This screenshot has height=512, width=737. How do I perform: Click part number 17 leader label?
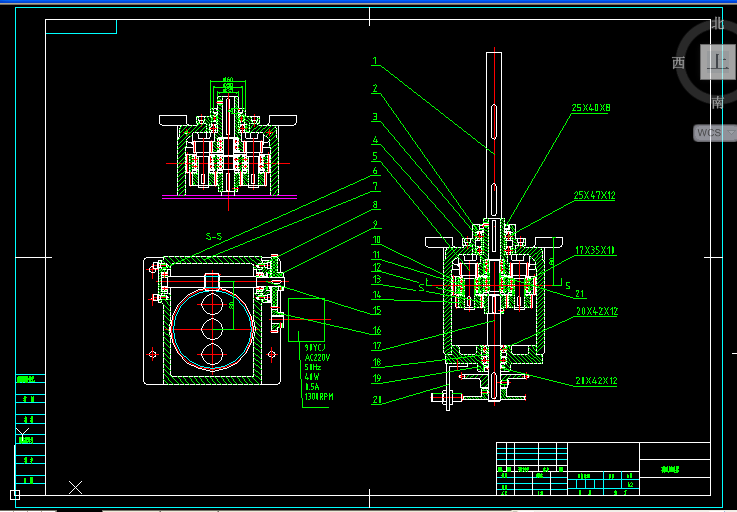pyautogui.click(x=377, y=346)
